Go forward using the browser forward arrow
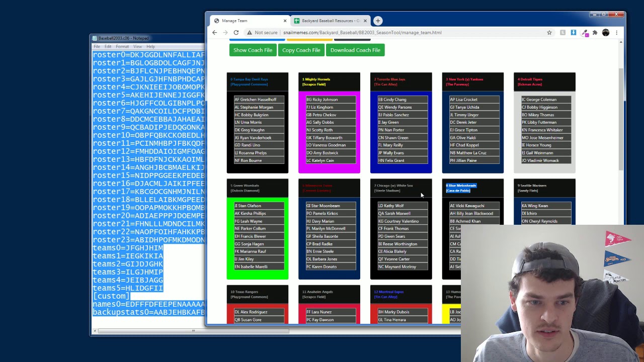The width and height of the screenshot is (644, 362). click(x=225, y=33)
